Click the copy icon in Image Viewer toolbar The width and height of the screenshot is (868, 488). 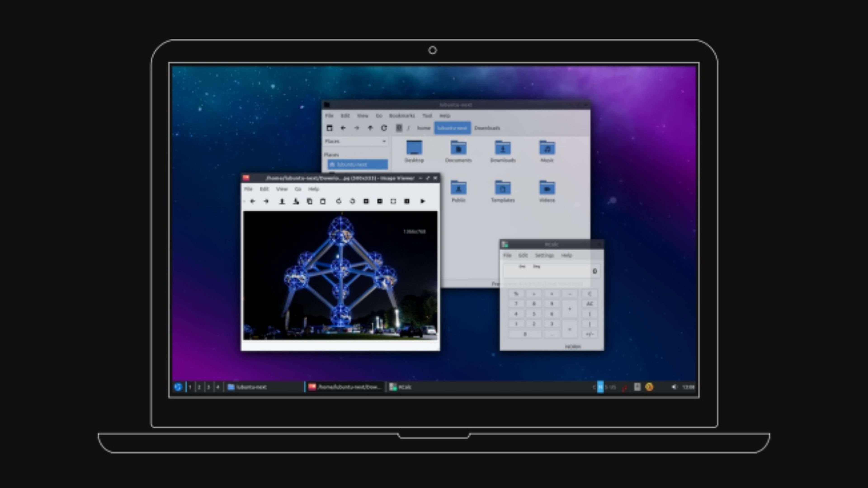[309, 201]
